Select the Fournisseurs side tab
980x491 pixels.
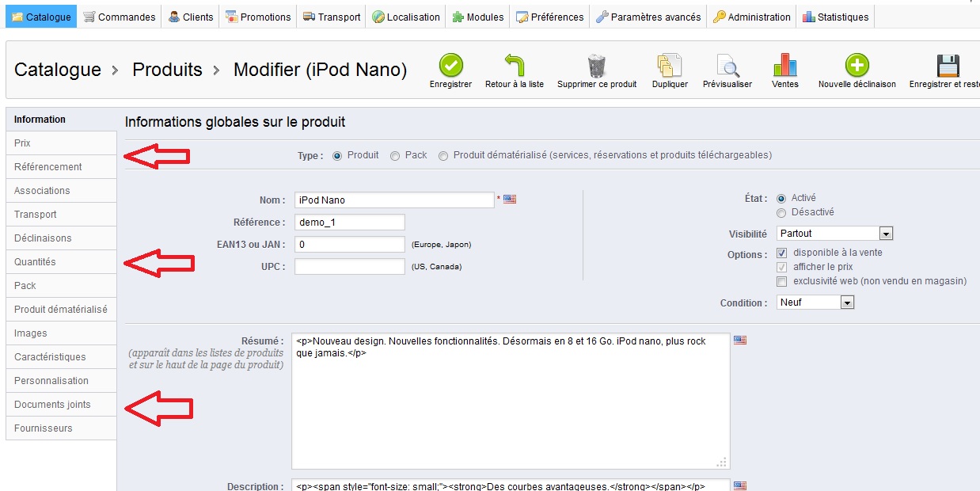(61, 428)
